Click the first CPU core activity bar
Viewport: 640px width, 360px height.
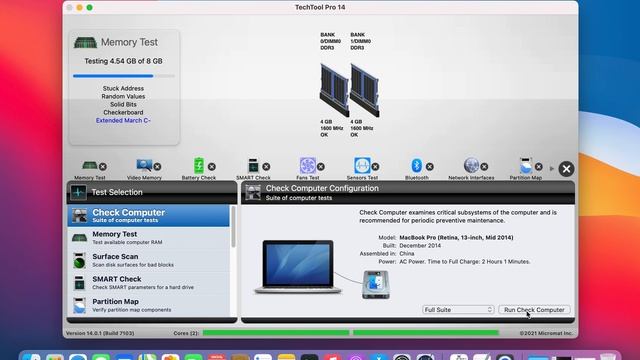pos(276,333)
